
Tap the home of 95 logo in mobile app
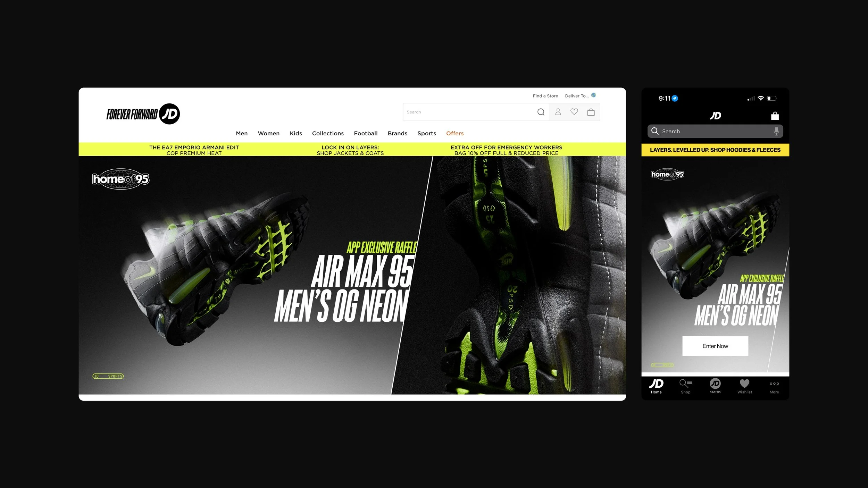tap(667, 174)
